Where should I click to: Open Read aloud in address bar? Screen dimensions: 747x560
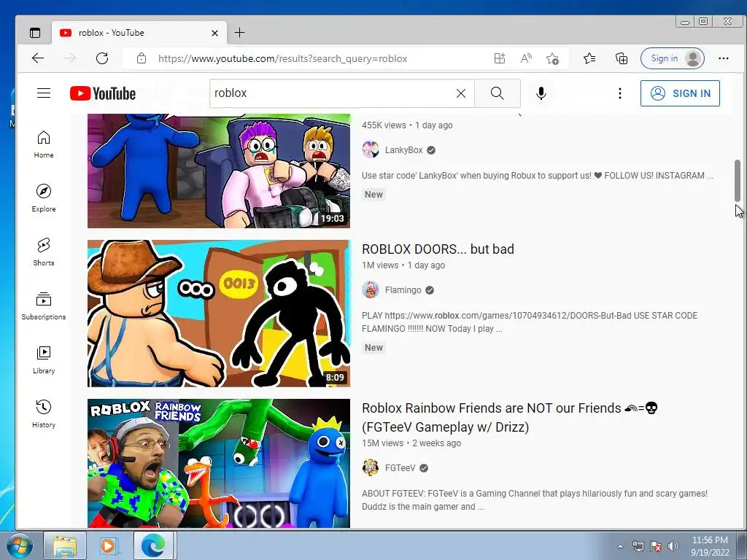[526, 58]
